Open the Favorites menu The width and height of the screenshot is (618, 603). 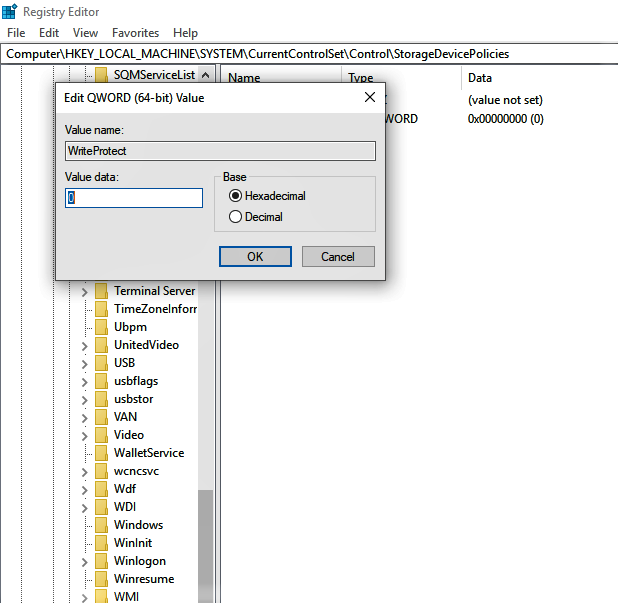pos(136,33)
